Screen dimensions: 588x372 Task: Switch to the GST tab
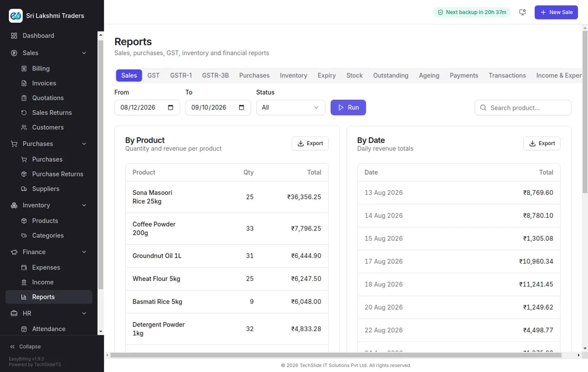(x=153, y=75)
